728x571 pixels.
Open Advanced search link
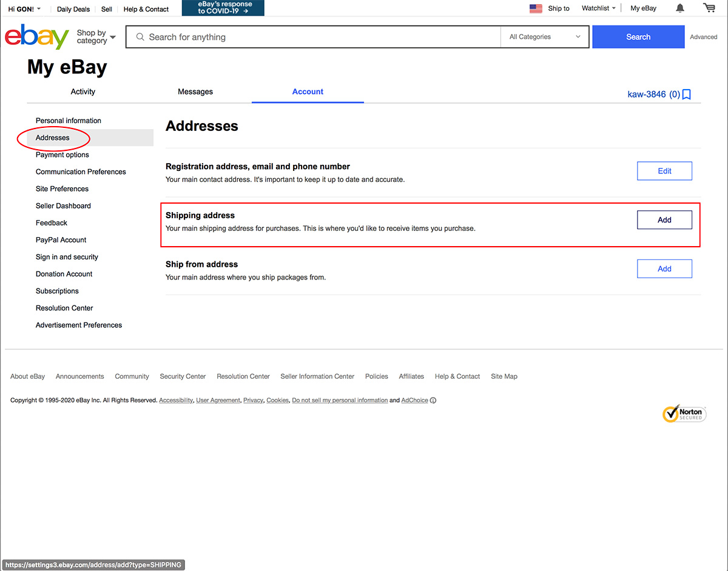(x=704, y=37)
